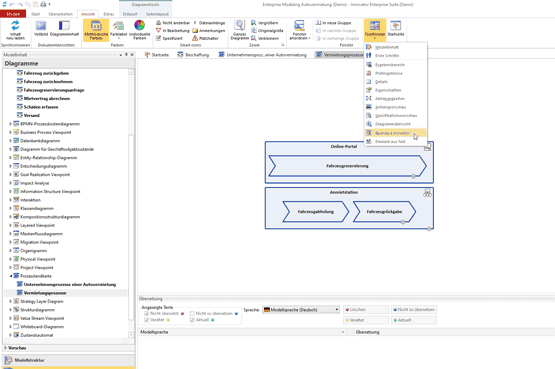Screen dimensions: 555x369
Task: Click Fahrzeugreservierung process shape
Action: click(347, 166)
